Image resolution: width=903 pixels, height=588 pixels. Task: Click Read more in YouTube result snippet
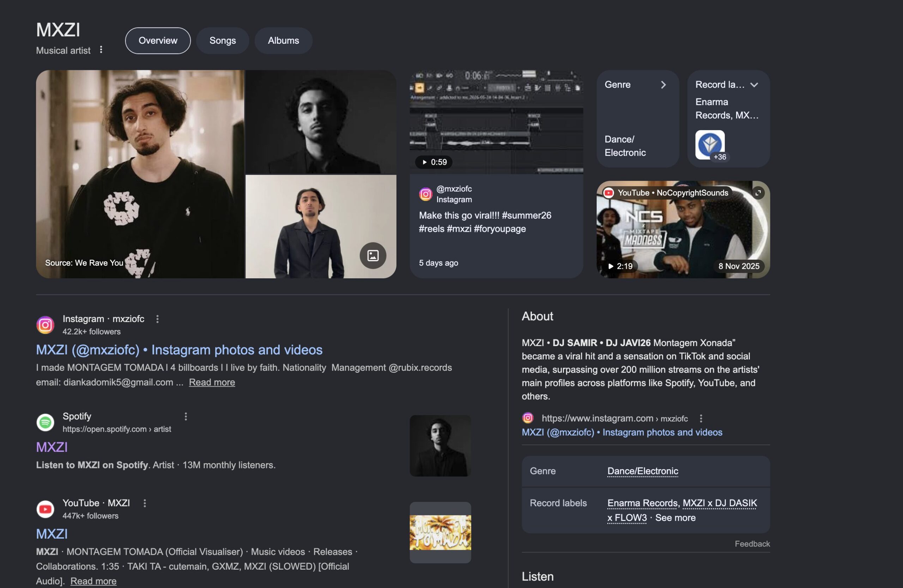click(93, 581)
